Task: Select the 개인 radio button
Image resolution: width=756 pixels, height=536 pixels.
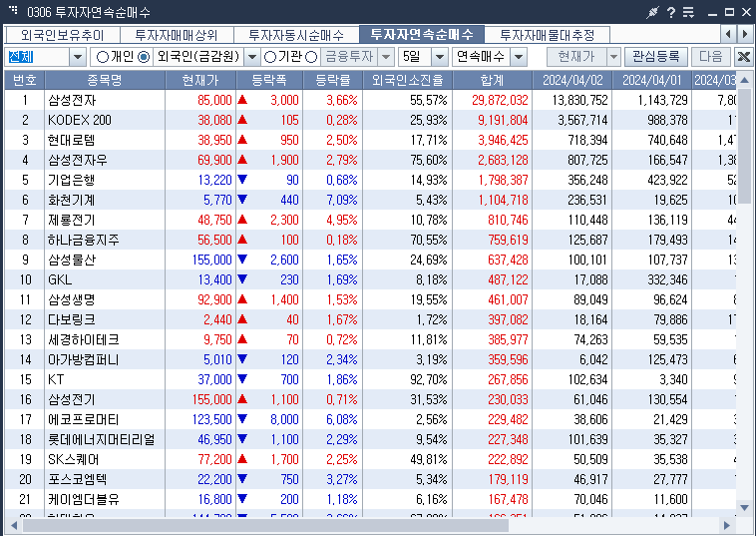Action: point(102,58)
